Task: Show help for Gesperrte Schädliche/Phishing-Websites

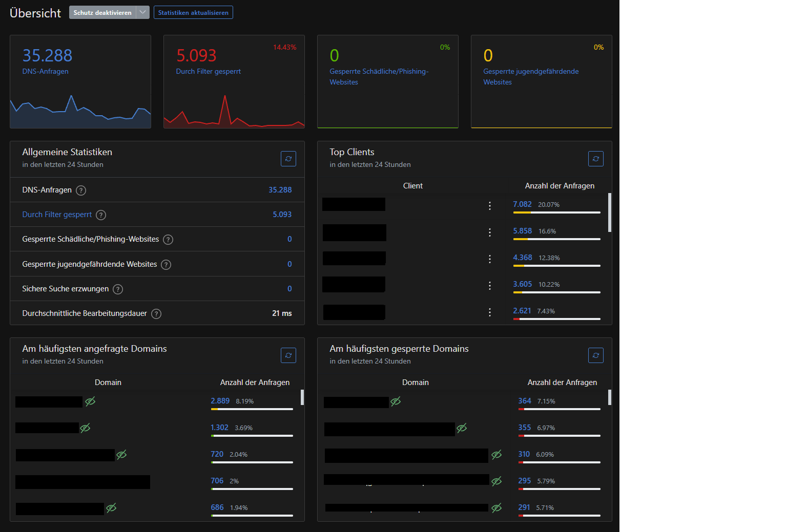Action: 168,240
